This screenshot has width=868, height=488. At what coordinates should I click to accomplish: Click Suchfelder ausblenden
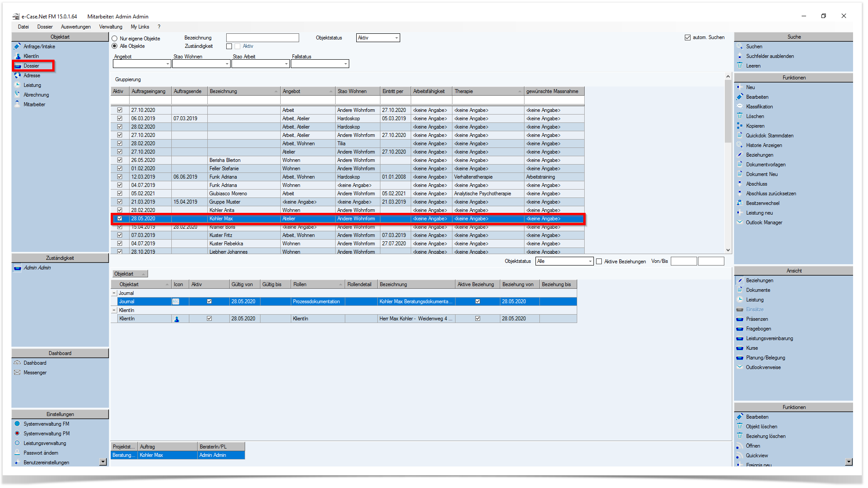(x=770, y=56)
